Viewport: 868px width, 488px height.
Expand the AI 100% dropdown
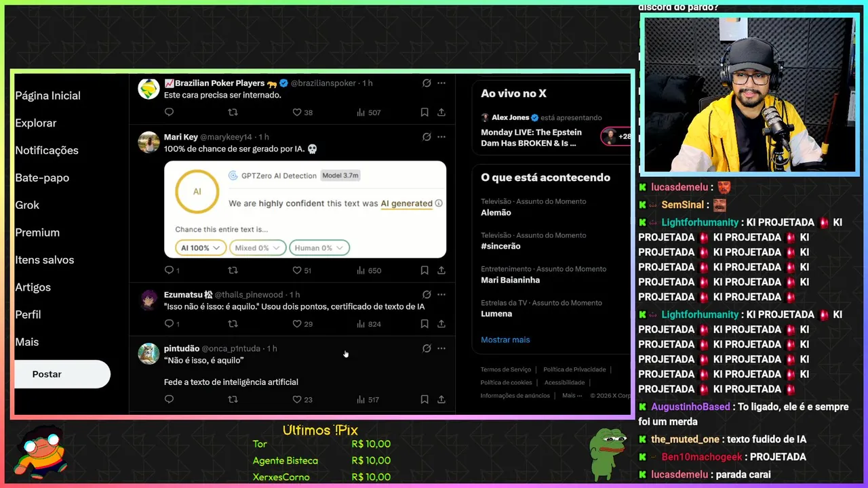point(201,248)
